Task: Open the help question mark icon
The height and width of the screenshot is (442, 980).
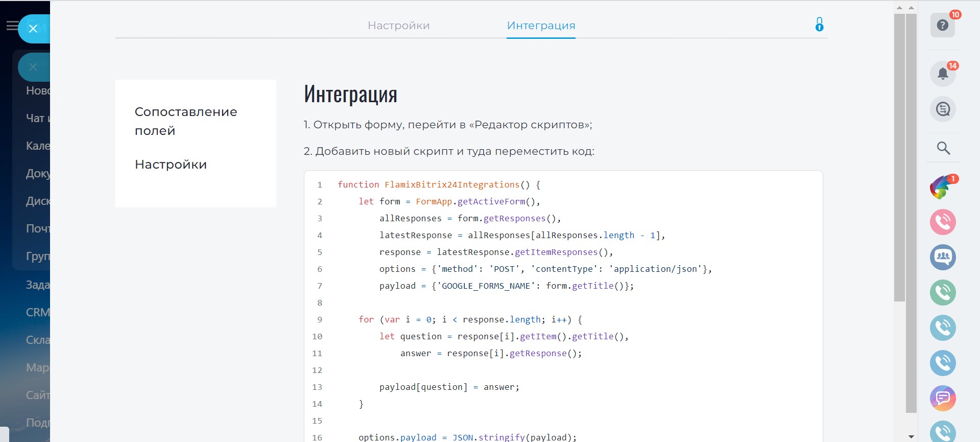Action: tap(942, 26)
